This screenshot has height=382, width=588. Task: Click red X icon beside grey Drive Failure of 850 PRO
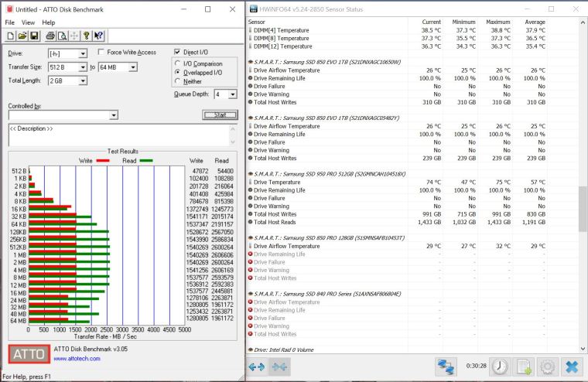[250, 262]
